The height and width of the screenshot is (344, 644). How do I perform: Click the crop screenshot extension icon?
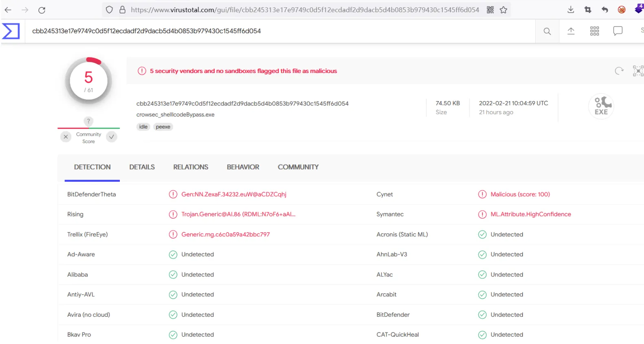[588, 10]
